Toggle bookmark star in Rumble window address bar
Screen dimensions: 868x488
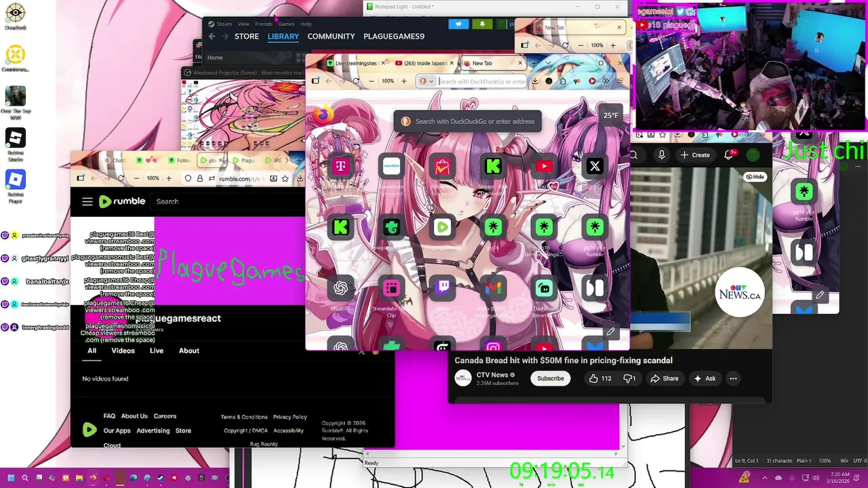[x=285, y=178]
